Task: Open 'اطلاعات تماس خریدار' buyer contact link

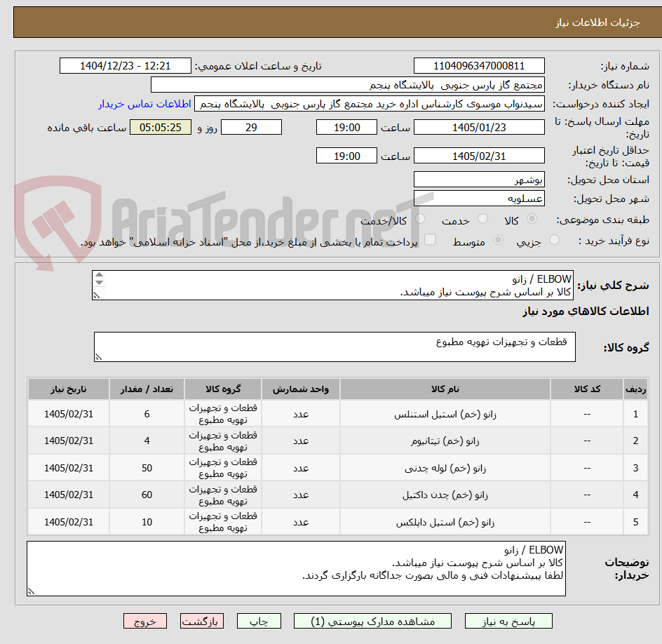Action: (144, 104)
